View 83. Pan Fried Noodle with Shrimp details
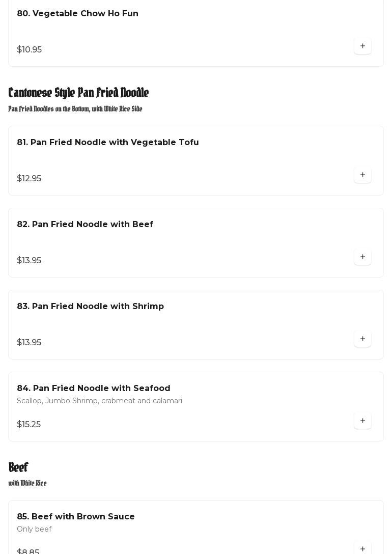The height and width of the screenshot is (554, 392). (x=90, y=307)
